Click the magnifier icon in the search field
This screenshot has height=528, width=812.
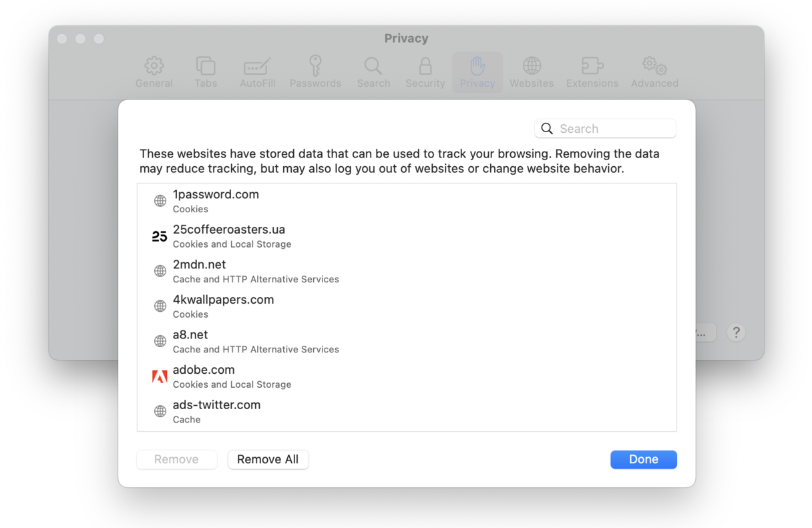click(x=547, y=128)
